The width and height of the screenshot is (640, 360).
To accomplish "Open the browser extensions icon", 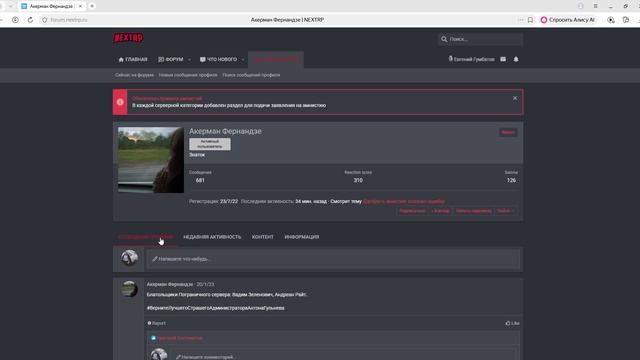I will (611, 20).
